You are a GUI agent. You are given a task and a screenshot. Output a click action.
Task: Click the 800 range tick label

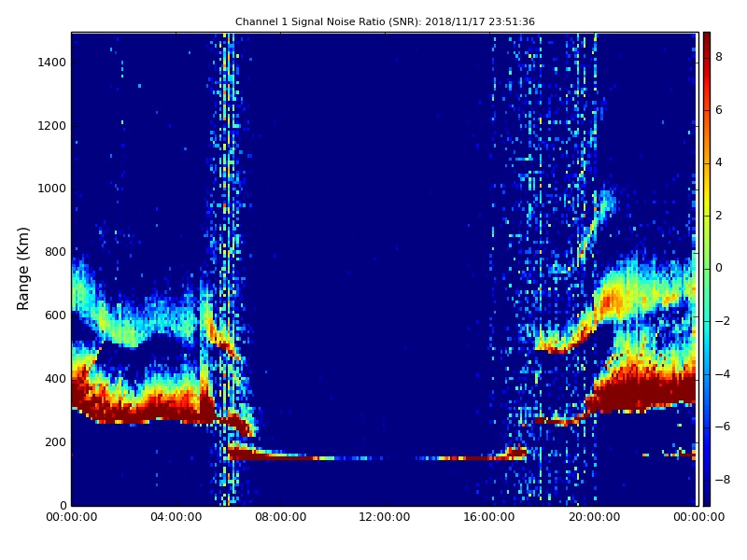tap(55, 252)
